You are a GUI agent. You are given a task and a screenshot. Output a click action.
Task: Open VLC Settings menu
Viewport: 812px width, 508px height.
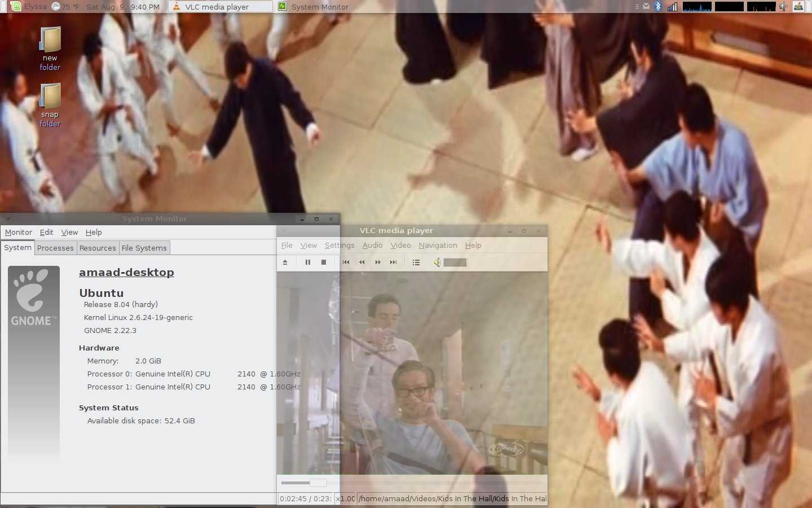click(x=339, y=246)
